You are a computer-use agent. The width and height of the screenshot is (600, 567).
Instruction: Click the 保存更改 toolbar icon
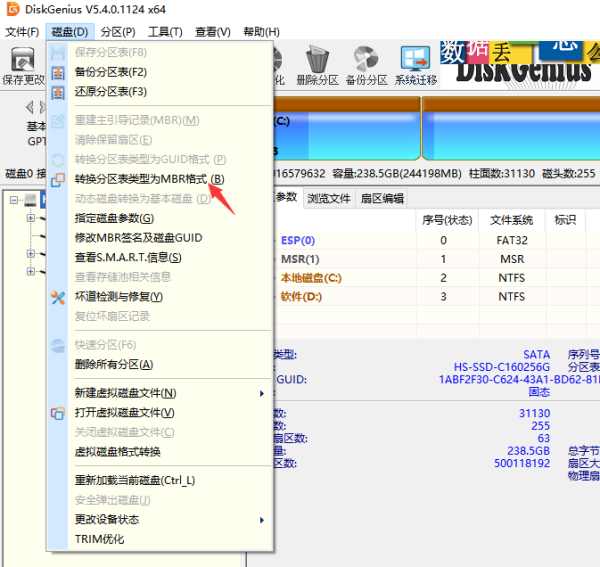point(21,64)
